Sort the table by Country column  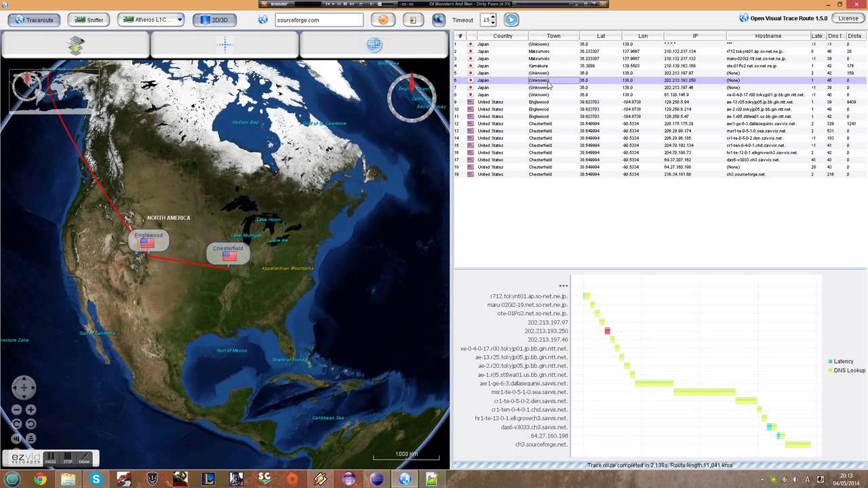tap(502, 36)
